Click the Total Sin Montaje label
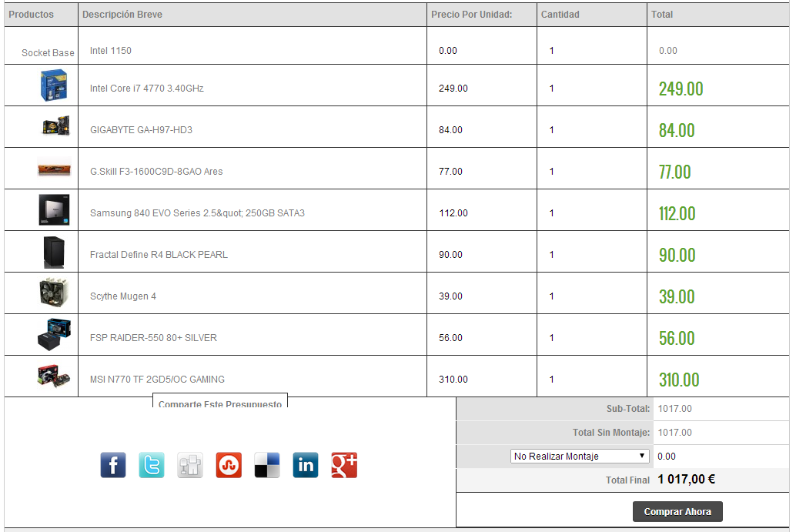 click(x=611, y=433)
